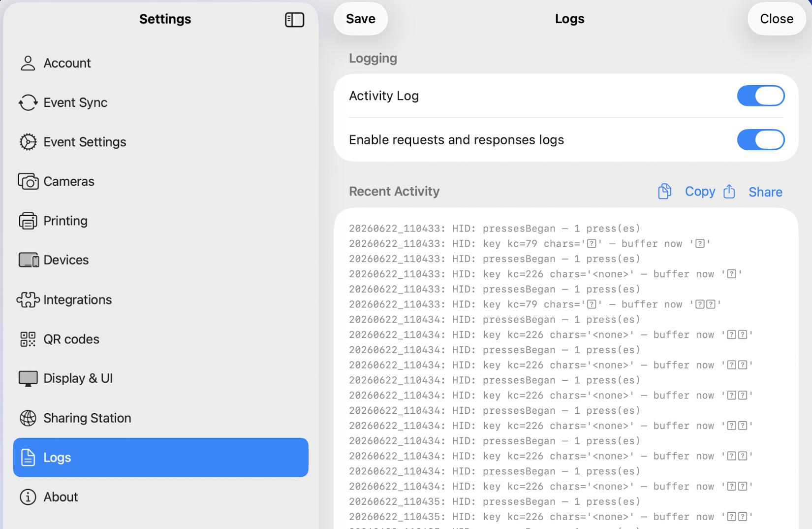This screenshot has width=812, height=529.
Task: Click the Event Settings gear icon
Action: pos(28,142)
